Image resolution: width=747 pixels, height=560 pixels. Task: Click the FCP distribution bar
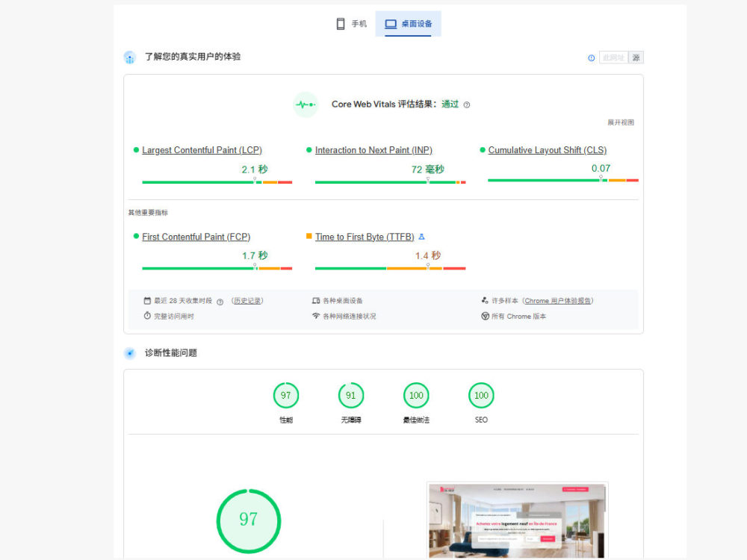point(217,268)
